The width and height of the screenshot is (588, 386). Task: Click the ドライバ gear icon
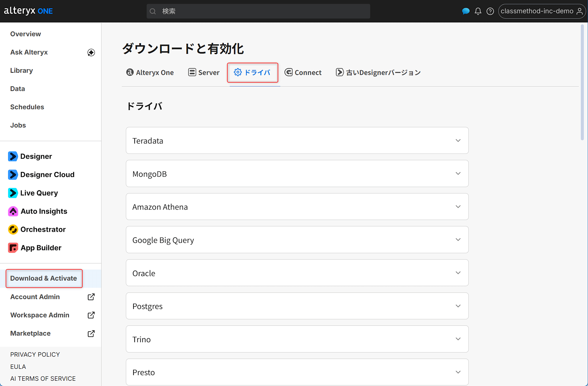click(x=238, y=72)
